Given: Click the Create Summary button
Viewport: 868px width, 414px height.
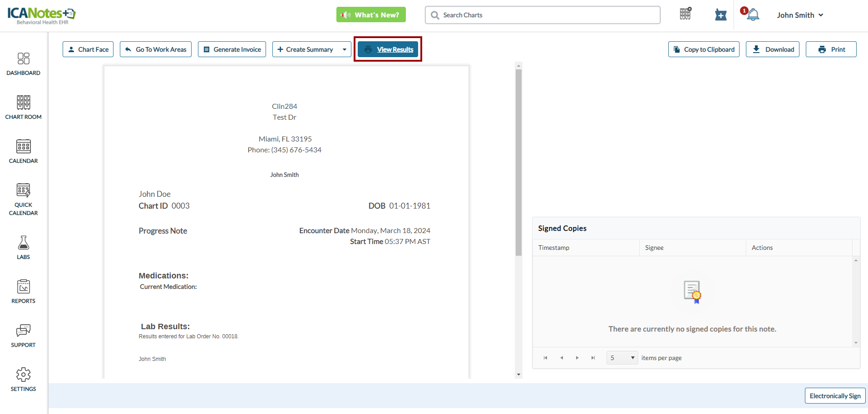Looking at the screenshot, I should click(x=306, y=49).
